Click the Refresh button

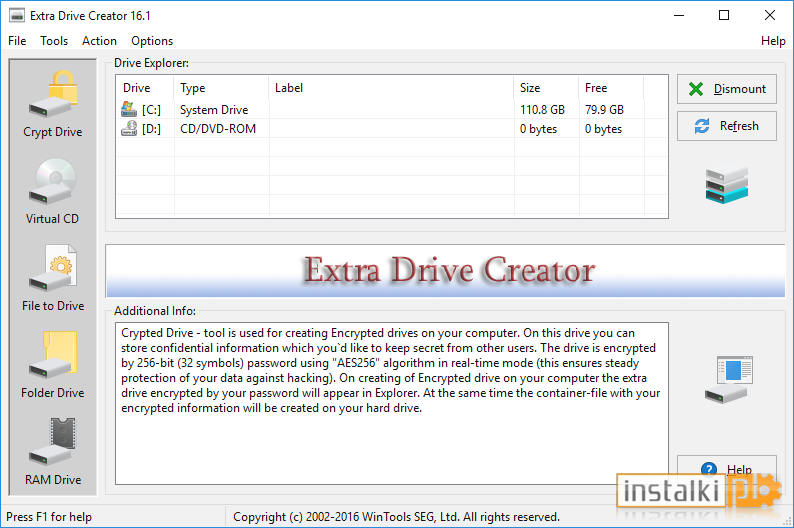[x=727, y=126]
